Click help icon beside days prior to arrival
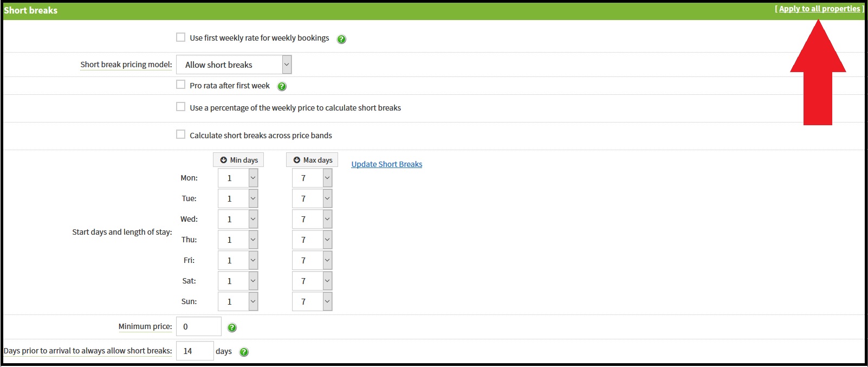Viewport: 868px width, 367px height. [x=244, y=352]
